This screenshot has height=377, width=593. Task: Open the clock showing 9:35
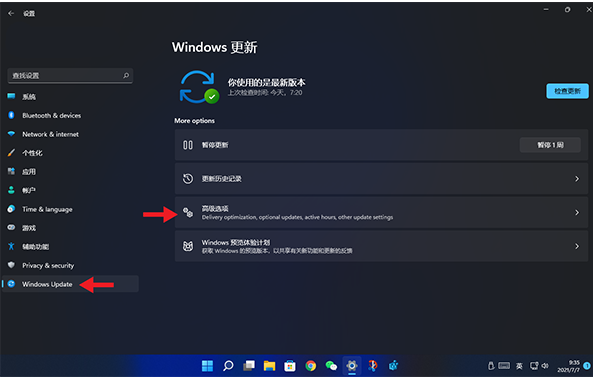(x=568, y=366)
